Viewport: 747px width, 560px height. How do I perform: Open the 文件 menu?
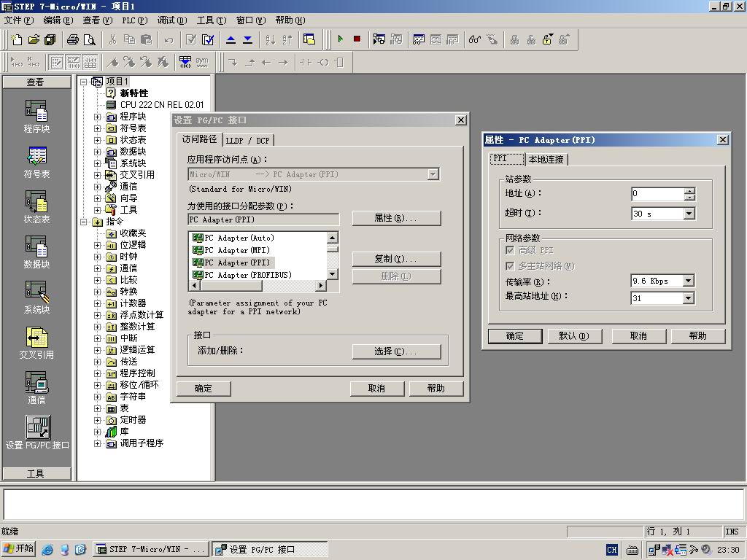18,20
